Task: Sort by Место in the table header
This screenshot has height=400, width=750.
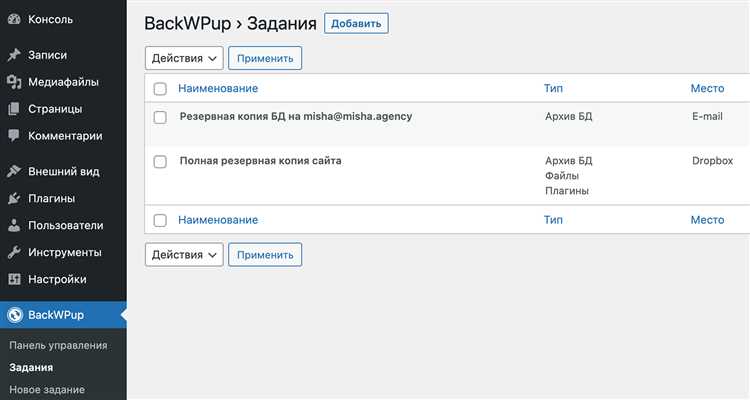Action: coord(707,89)
